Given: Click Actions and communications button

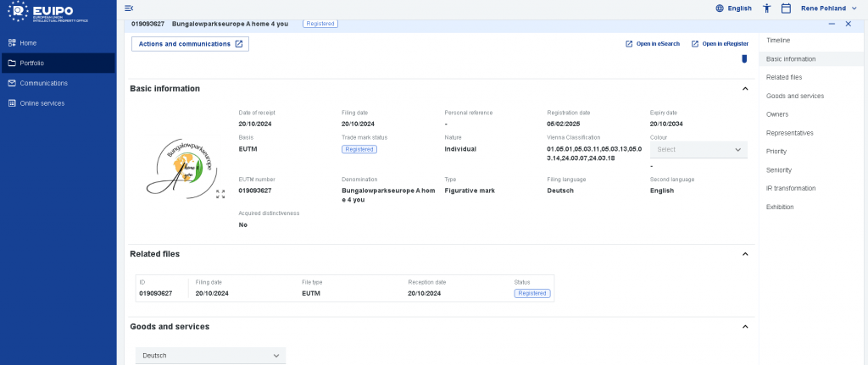Looking at the screenshot, I should click(x=190, y=44).
